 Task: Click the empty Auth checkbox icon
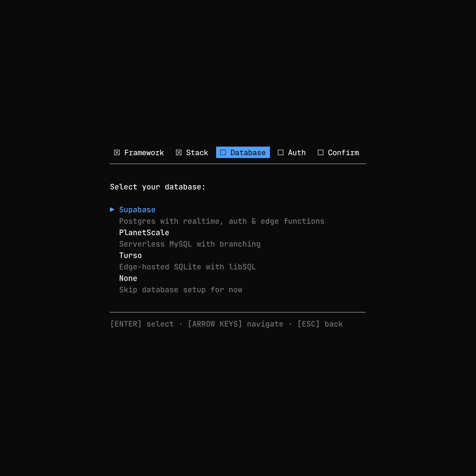click(x=280, y=153)
